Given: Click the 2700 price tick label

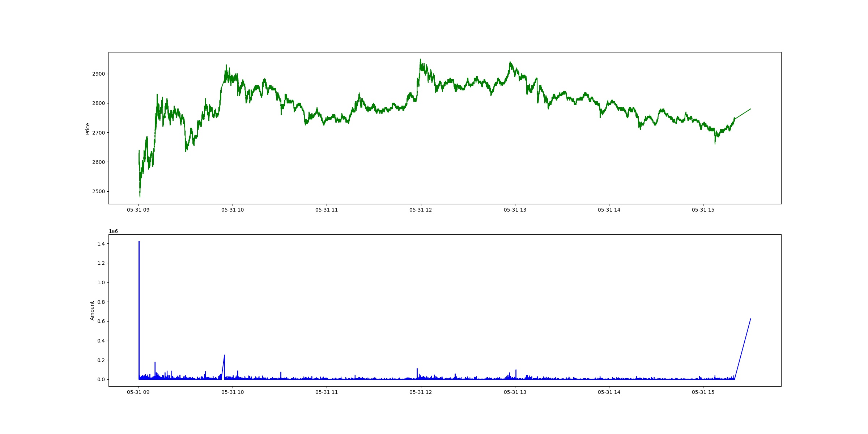Looking at the screenshot, I should click(x=98, y=133).
